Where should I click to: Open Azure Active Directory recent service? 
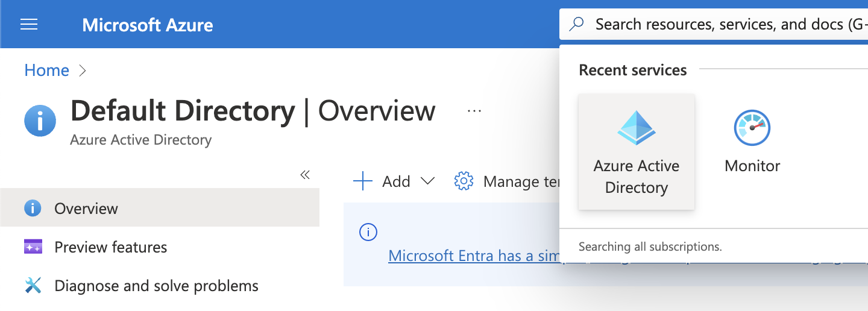point(637,152)
